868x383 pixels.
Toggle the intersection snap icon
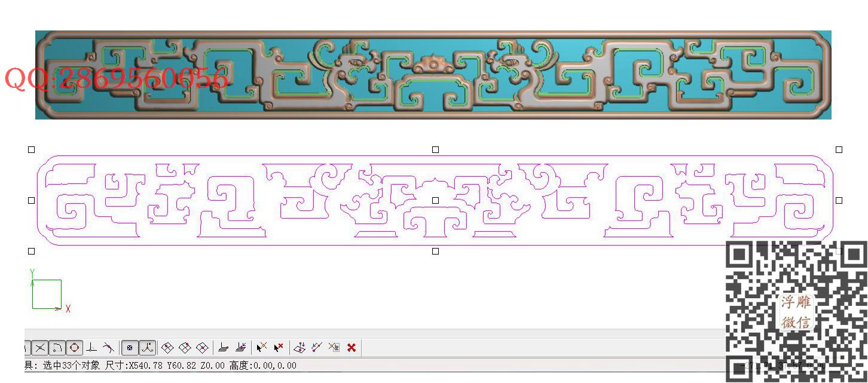tap(39, 347)
